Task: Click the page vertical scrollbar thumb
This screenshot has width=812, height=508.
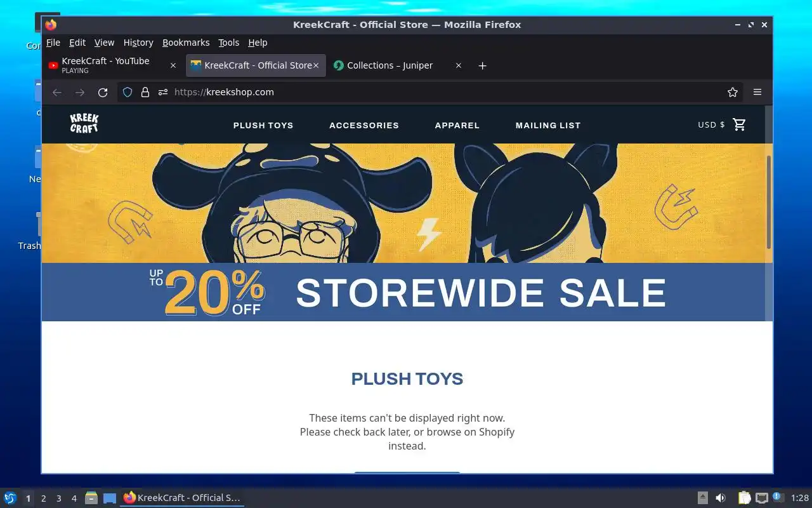Action: (769, 202)
